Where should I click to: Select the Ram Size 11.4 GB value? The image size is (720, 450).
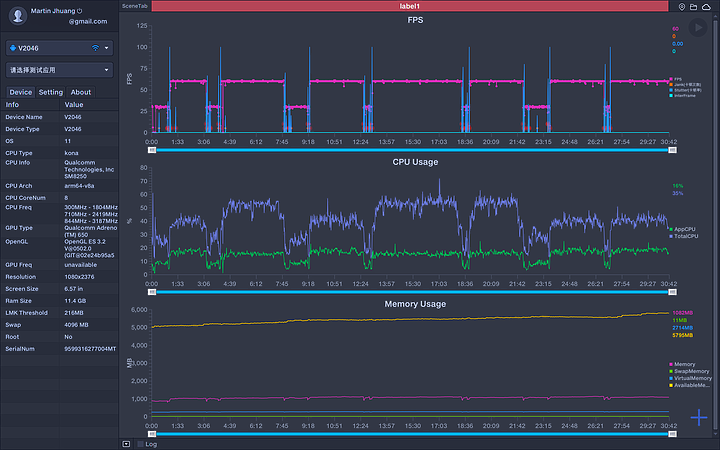pos(73,301)
